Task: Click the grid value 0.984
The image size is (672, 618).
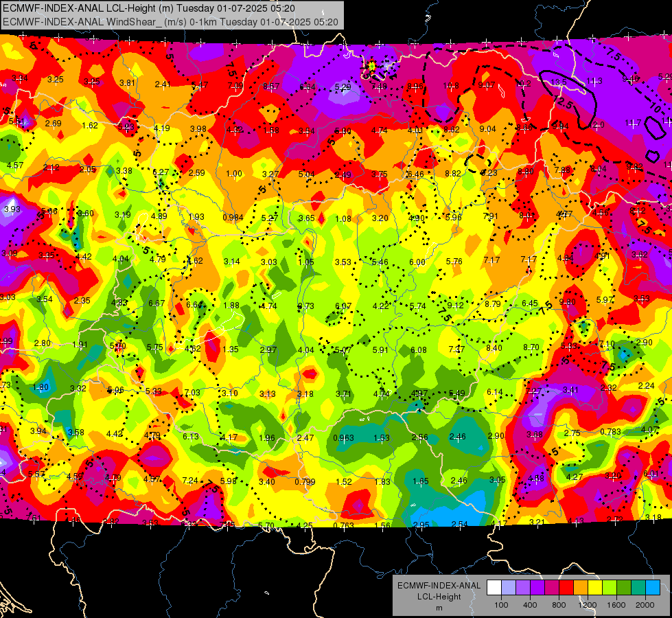Action: 233,218
